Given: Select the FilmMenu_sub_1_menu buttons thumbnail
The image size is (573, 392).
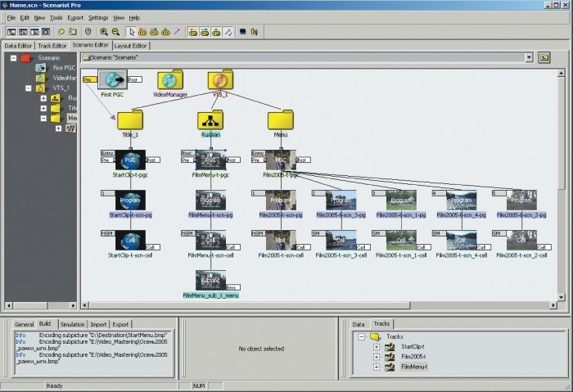Looking at the screenshot, I should point(210,279).
